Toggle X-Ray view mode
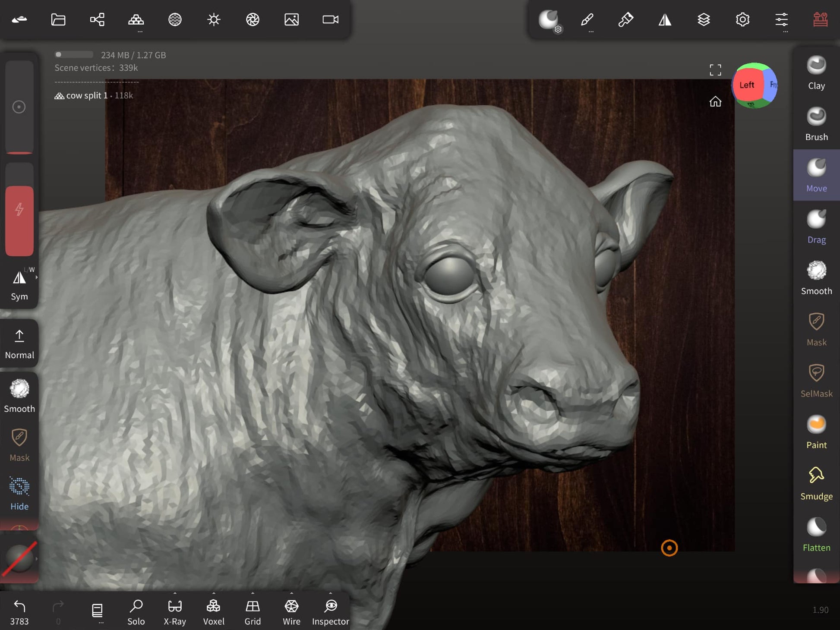The width and height of the screenshot is (840, 630). tap(175, 611)
